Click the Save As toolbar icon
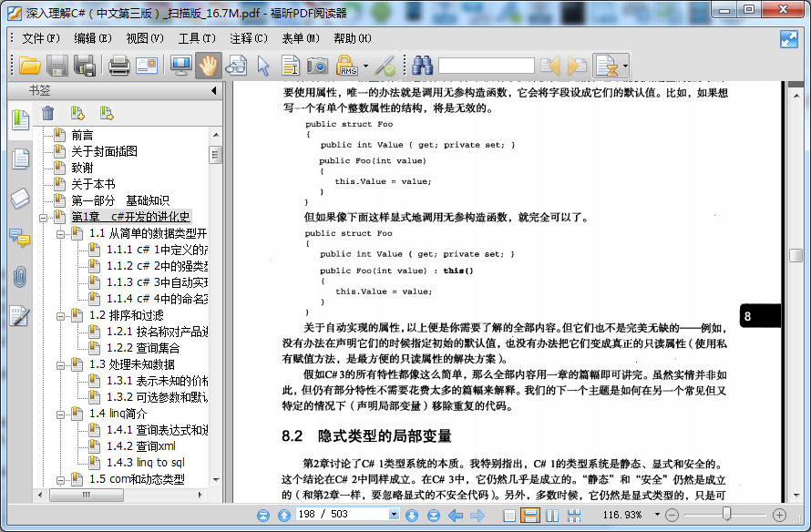The height and width of the screenshot is (532, 811). (x=85, y=66)
